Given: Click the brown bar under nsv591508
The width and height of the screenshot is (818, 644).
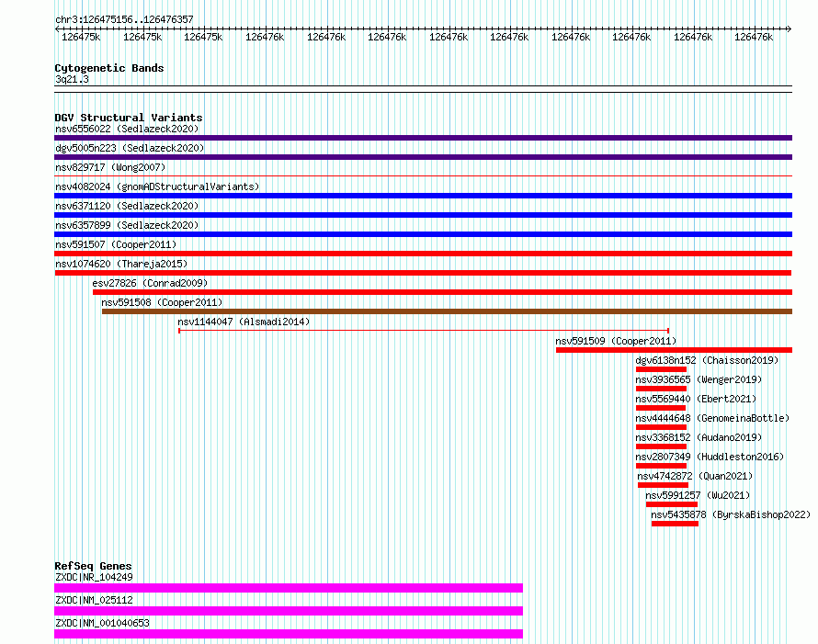Looking at the screenshot, I should [447, 311].
